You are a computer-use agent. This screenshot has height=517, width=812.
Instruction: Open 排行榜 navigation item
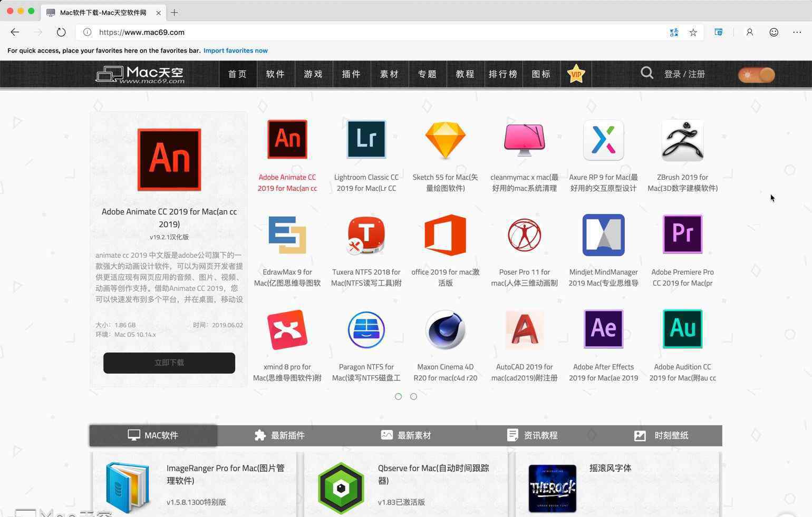[503, 74]
